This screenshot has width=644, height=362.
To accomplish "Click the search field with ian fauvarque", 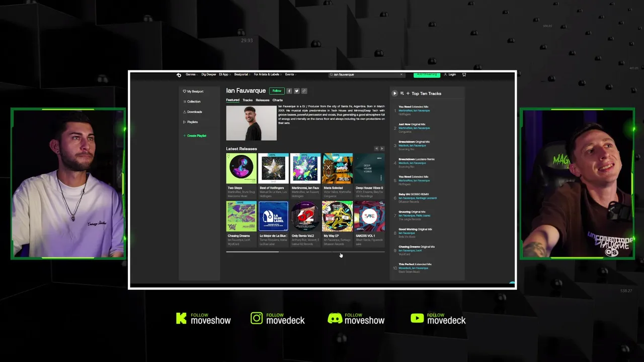I will tap(366, 74).
